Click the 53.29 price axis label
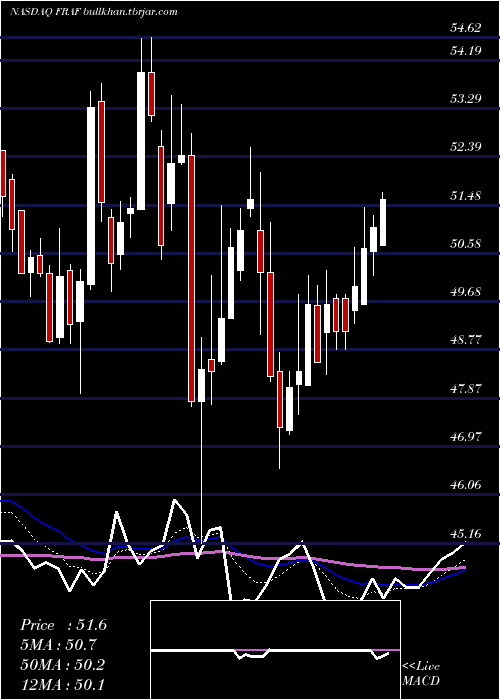The image size is (500, 700). coord(466,98)
